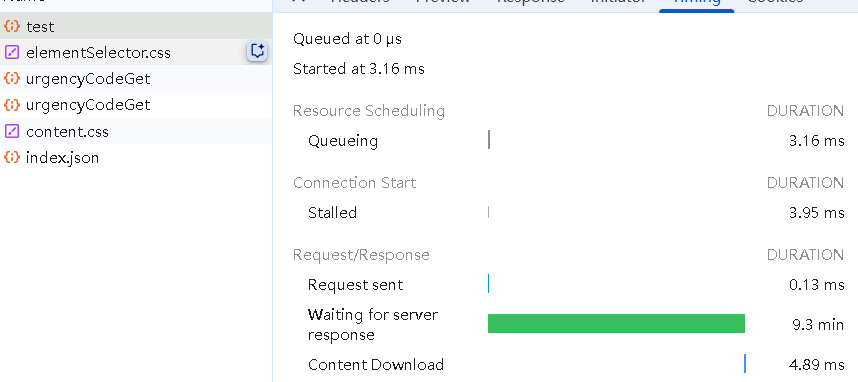
Task: Click the Resource Scheduling section heading
Action: (369, 111)
